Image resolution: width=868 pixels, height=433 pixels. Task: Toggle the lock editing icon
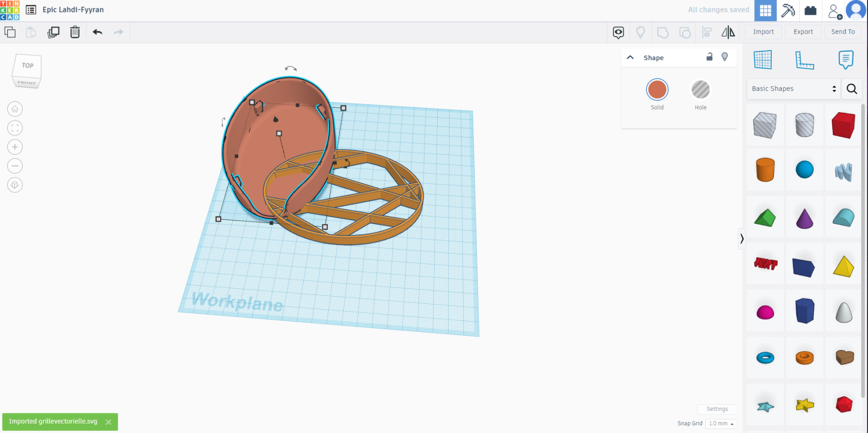coord(709,57)
